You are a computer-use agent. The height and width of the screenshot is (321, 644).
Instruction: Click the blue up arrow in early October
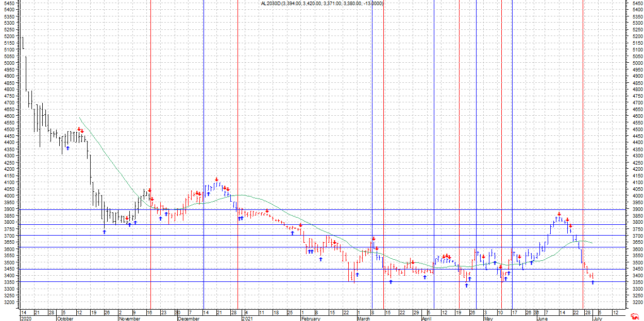pos(67,148)
